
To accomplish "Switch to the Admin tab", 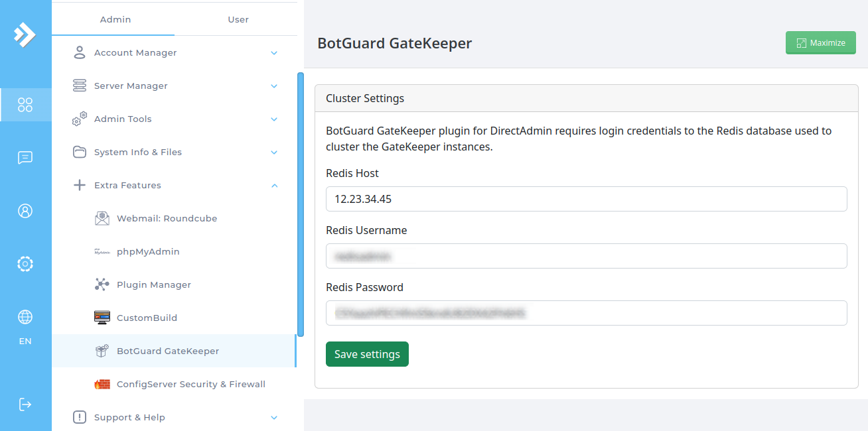I will click(115, 19).
